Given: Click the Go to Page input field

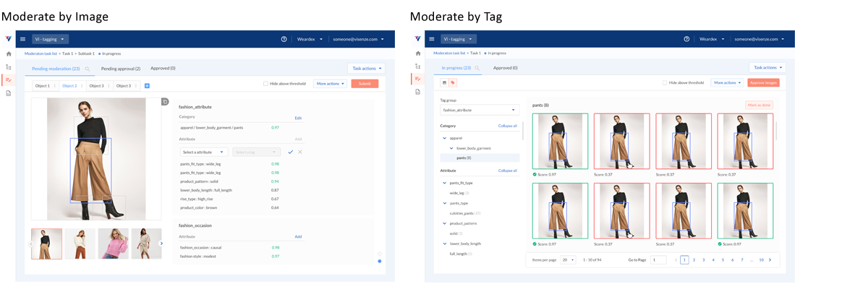Looking at the screenshot, I should coord(658,259).
